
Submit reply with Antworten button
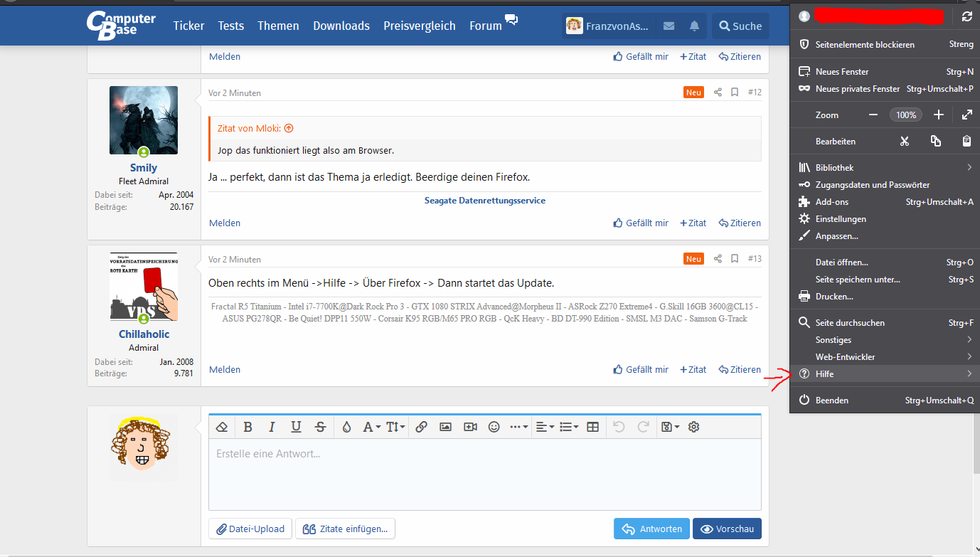[x=651, y=529]
